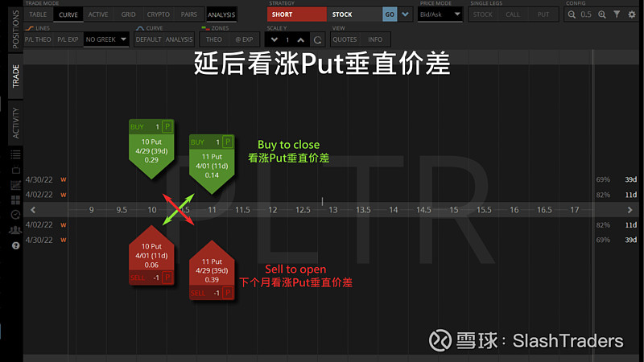Switch to the PAIRS trade mode

189,14
